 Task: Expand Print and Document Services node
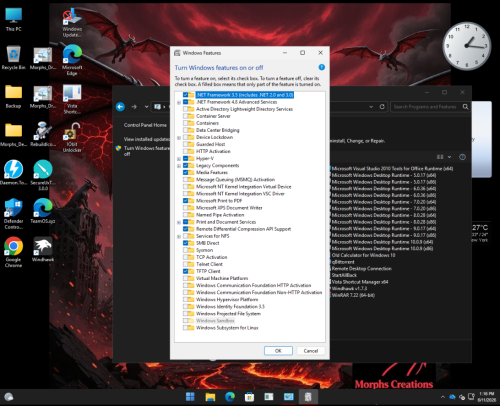pos(179,222)
